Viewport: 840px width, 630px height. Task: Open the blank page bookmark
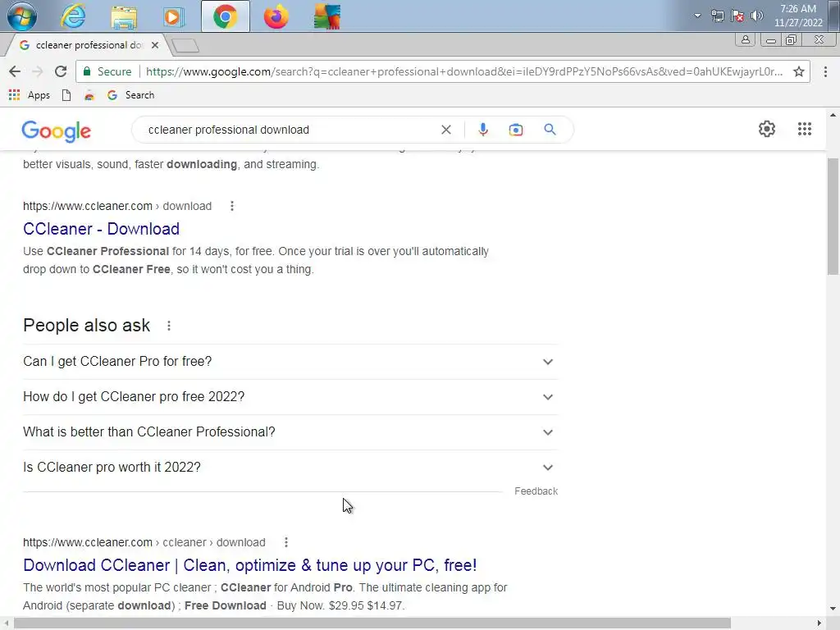tap(66, 95)
